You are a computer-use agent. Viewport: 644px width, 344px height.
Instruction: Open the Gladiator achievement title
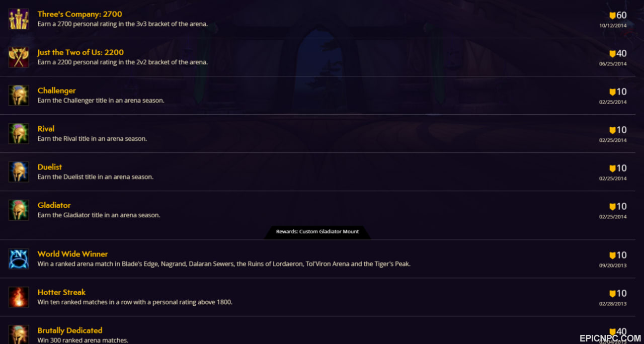coord(54,205)
